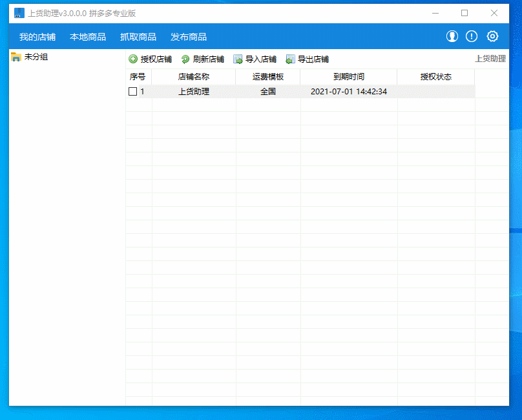Screen dimensions: 522x420
Task: Click 刷新店铺 button label
Action: [209, 59]
